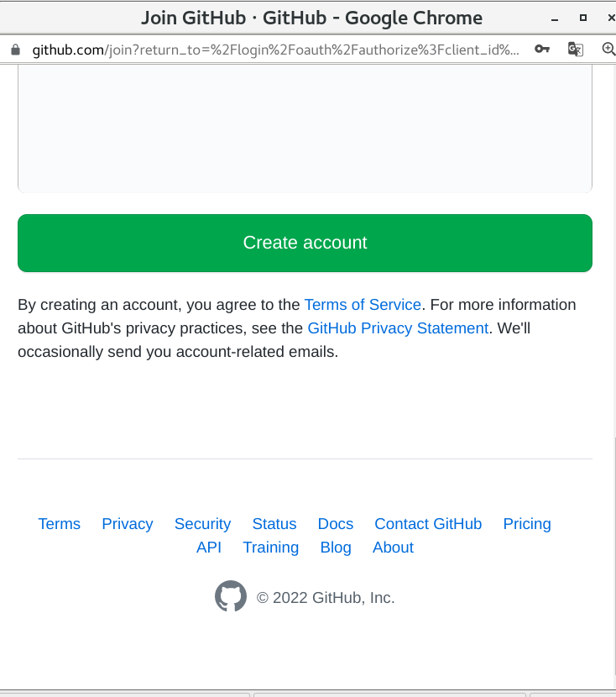Click the site security lock icon
Image resolution: width=616 pixels, height=697 pixels.
pyautogui.click(x=14, y=50)
